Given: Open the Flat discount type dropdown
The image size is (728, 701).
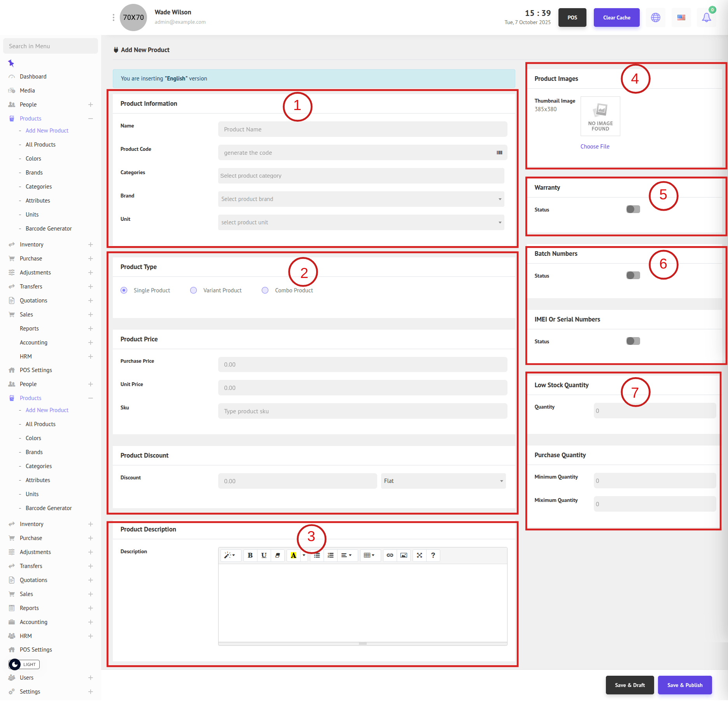Looking at the screenshot, I should (x=443, y=481).
